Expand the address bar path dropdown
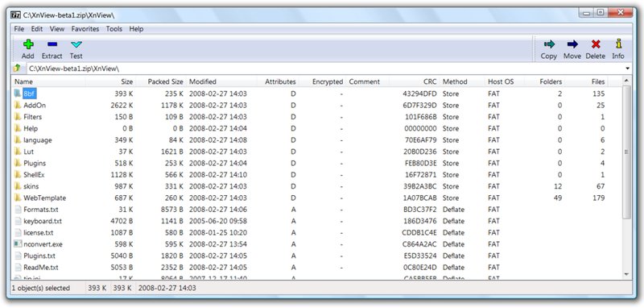 point(628,69)
